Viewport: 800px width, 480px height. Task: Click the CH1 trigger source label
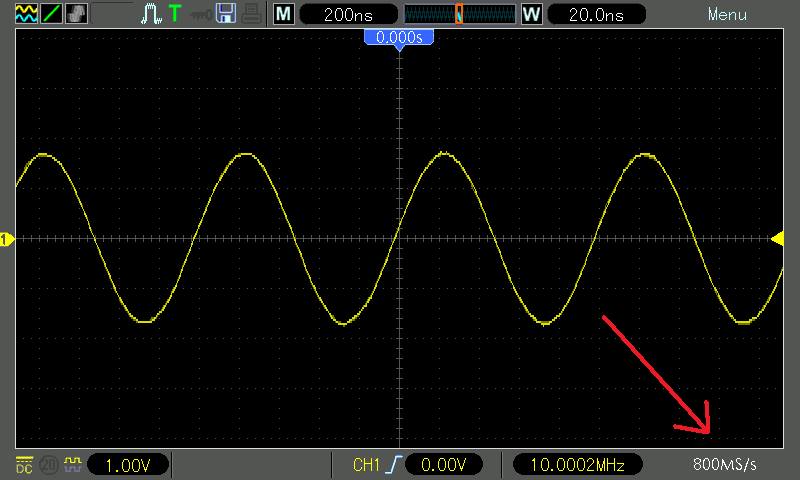point(366,465)
